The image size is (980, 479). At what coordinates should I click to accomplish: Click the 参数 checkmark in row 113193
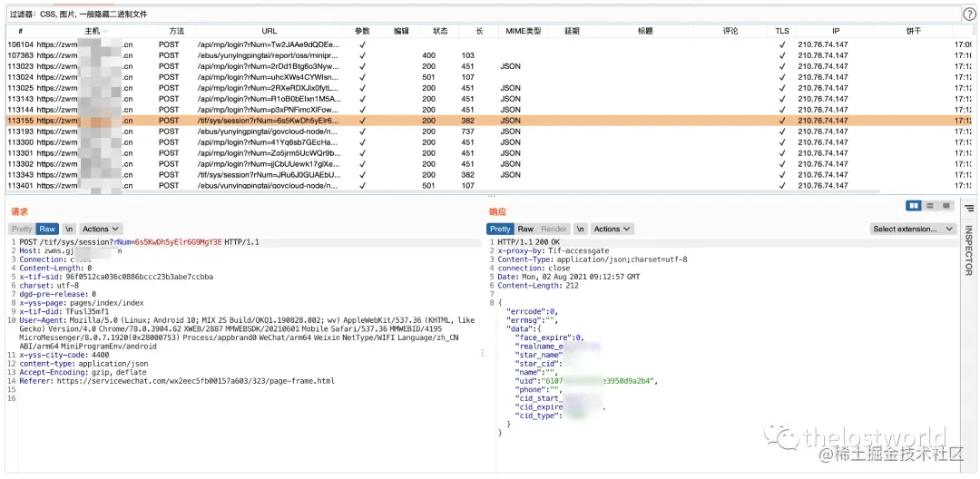(362, 132)
